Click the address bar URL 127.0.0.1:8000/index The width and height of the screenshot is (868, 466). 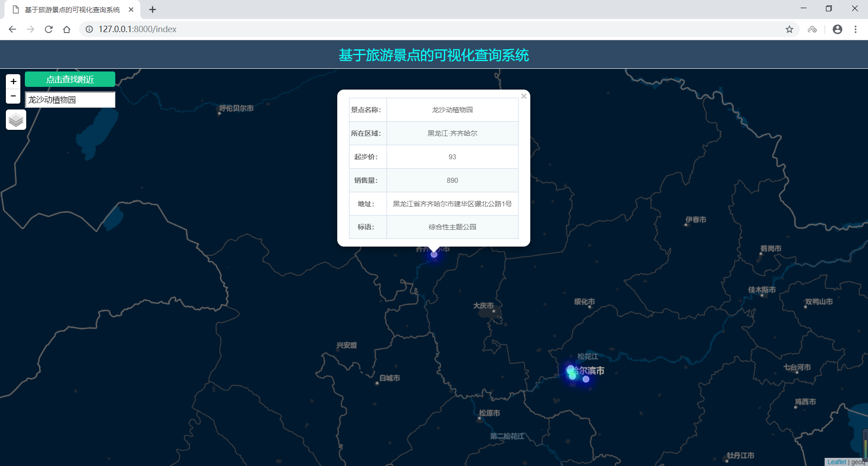coord(137,29)
